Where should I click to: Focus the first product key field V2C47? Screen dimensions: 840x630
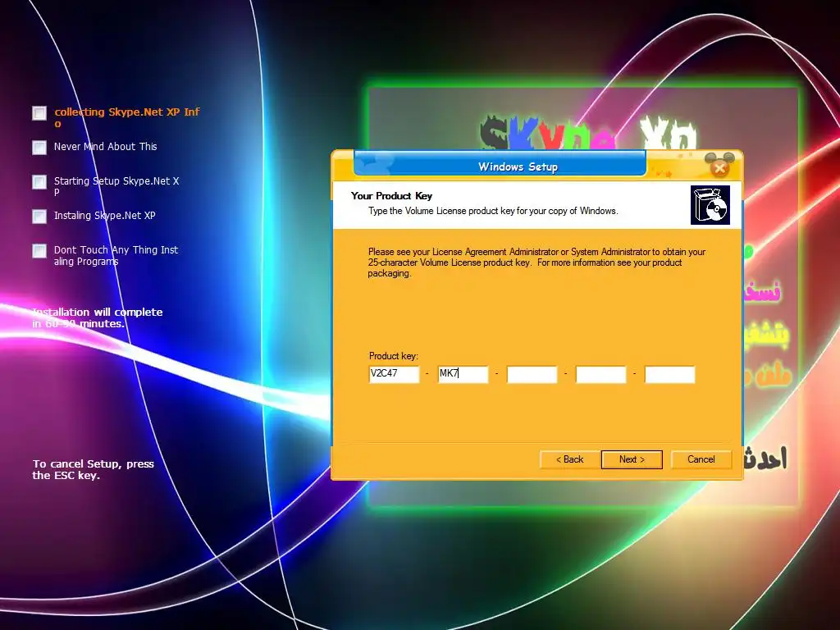[x=395, y=374]
